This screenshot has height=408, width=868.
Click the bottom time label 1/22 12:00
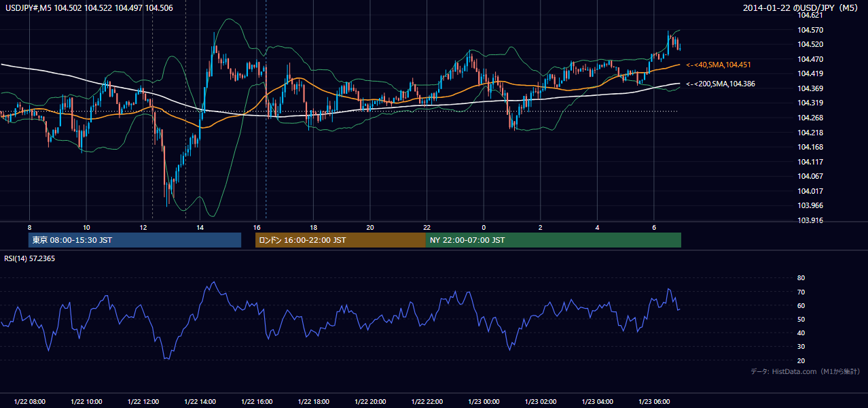pos(143,402)
